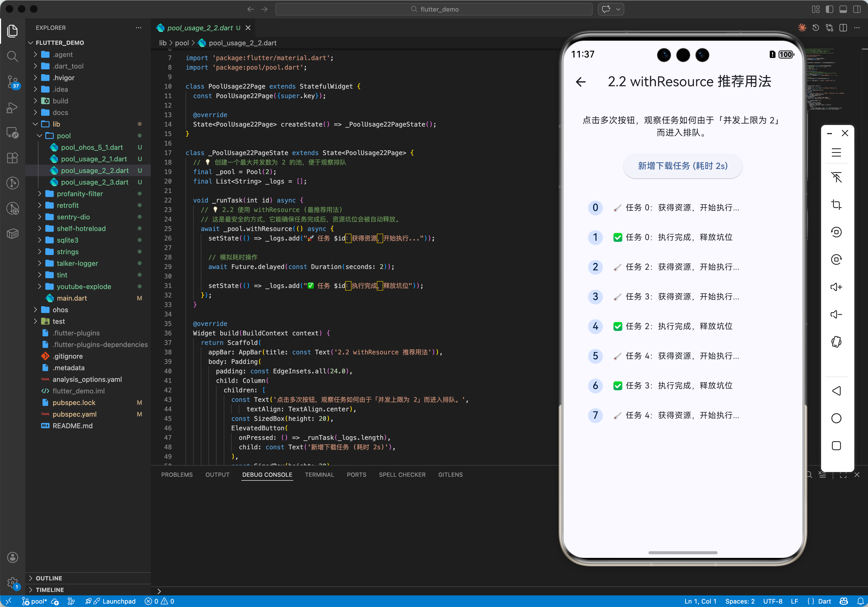Toggle the secondary side bar layout icon
The width and height of the screenshot is (868, 607).
(857, 9)
